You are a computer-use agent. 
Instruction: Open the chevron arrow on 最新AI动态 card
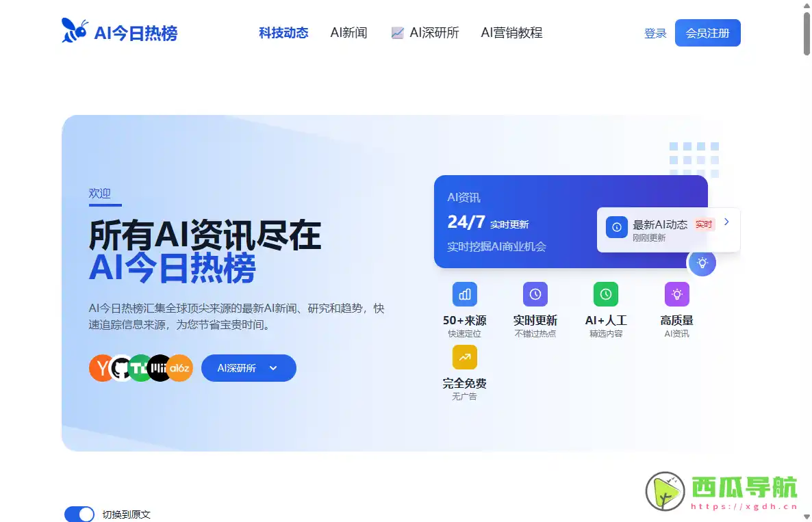(726, 222)
